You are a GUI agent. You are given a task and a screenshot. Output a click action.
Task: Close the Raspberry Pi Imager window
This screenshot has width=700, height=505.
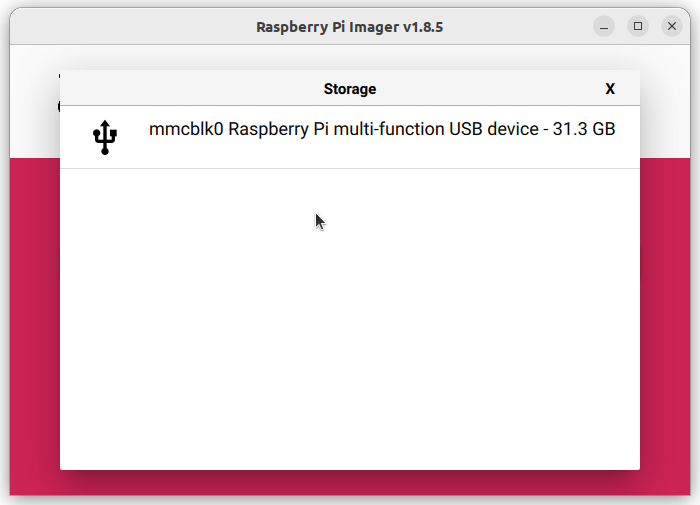coord(671,26)
